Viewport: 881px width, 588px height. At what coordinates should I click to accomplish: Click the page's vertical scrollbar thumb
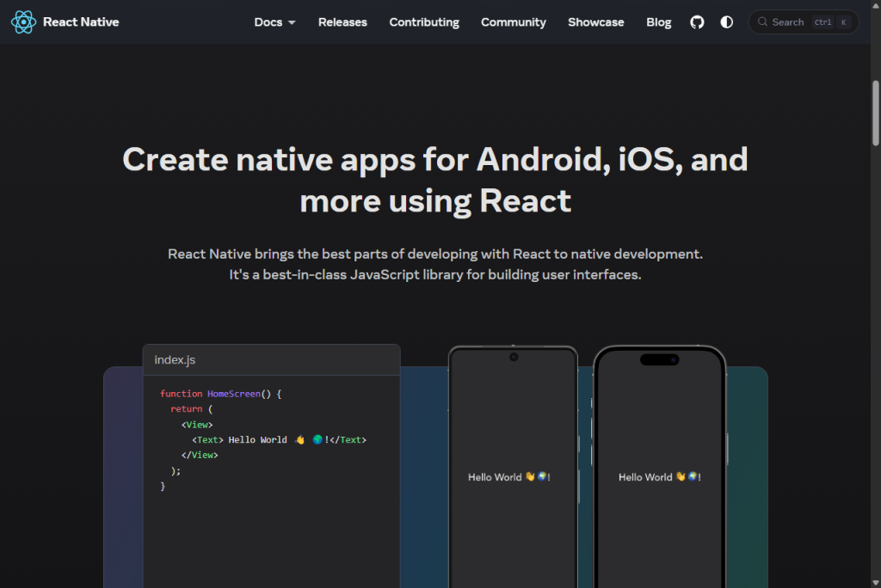[x=875, y=113]
